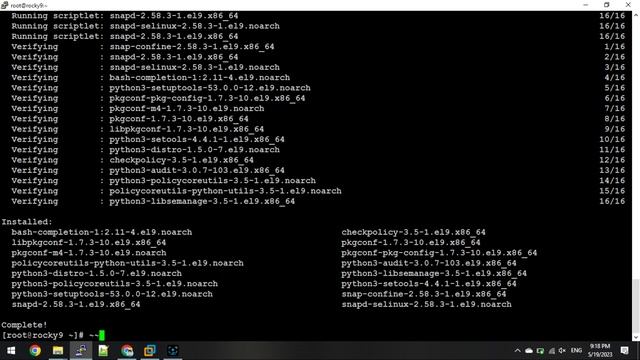Click snap-confine-2.58.3-1.el9.x86_64 in Installed list
Screen dimensions: 640x360
(424, 294)
